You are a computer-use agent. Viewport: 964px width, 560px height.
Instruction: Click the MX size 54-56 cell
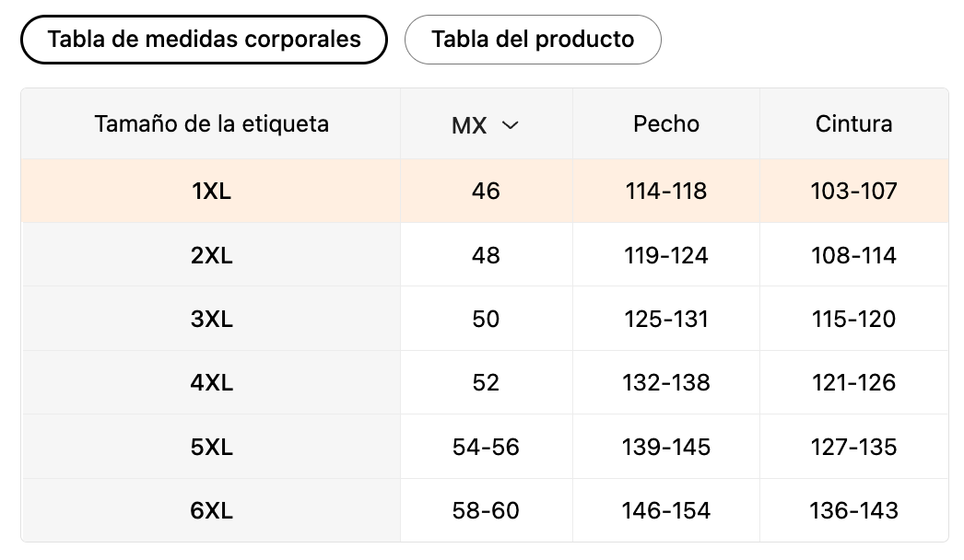(486, 447)
